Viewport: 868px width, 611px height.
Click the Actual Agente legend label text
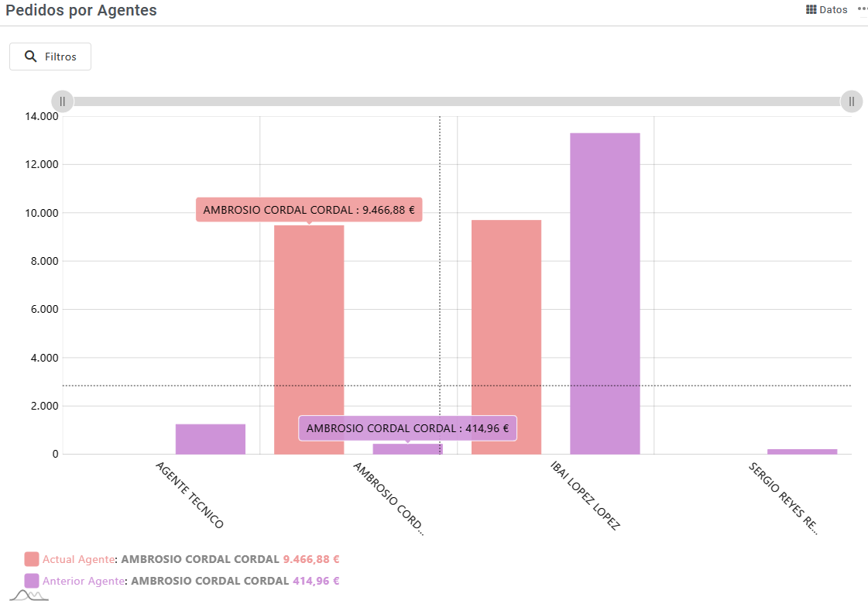coord(78,559)
